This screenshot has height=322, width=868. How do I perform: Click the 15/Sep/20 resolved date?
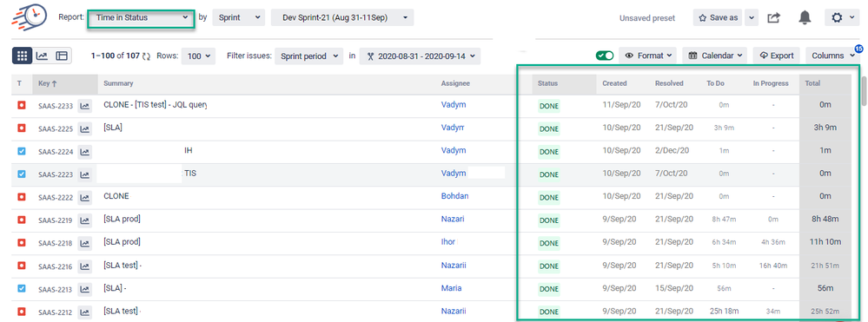coord(673,287)
